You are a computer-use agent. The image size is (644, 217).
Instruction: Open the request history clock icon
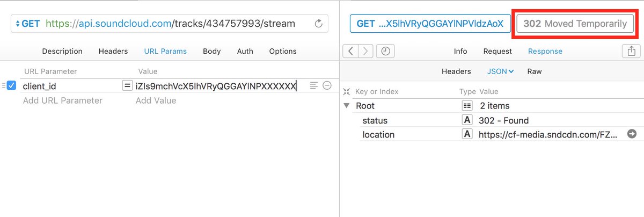pos(385,52)
